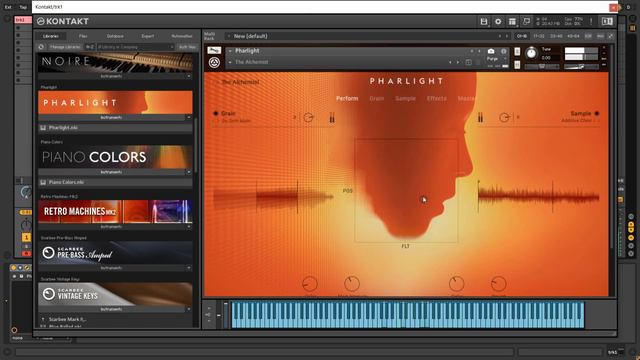Open instrument info icon next to camera
Viewport: 640px width, 360px height.
(x=504, y=51)
